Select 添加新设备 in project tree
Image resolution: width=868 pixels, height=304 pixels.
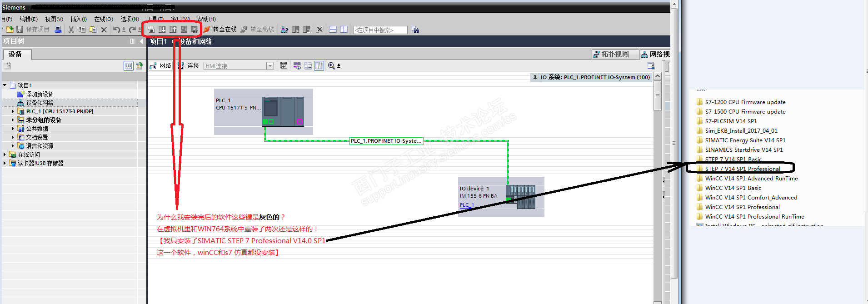click(x=40, y=94)
